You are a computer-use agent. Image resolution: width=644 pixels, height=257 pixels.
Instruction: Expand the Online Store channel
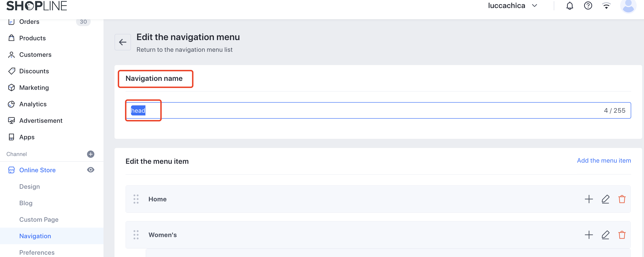click(37, 170)
